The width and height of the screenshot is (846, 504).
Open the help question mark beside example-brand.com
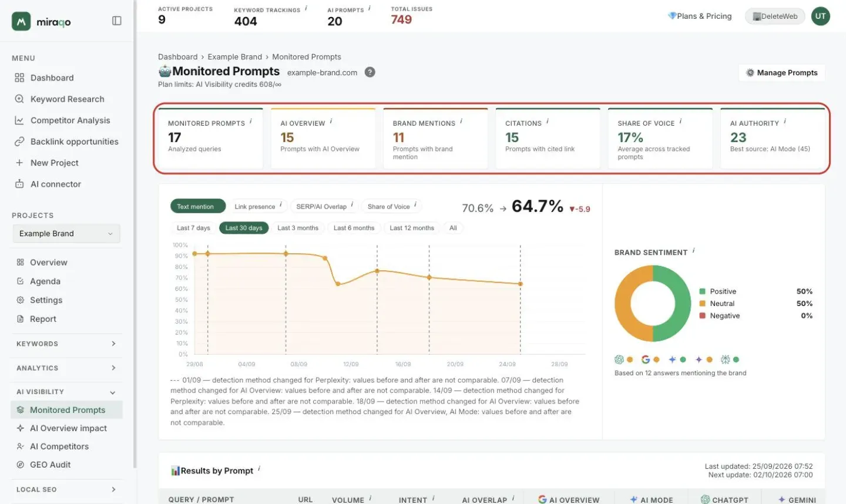point(370,72)
